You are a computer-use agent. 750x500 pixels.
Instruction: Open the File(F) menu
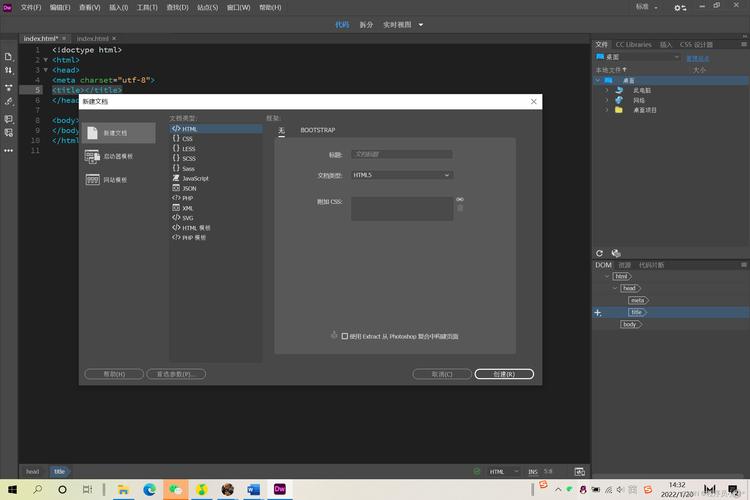(x=31, y=8)
